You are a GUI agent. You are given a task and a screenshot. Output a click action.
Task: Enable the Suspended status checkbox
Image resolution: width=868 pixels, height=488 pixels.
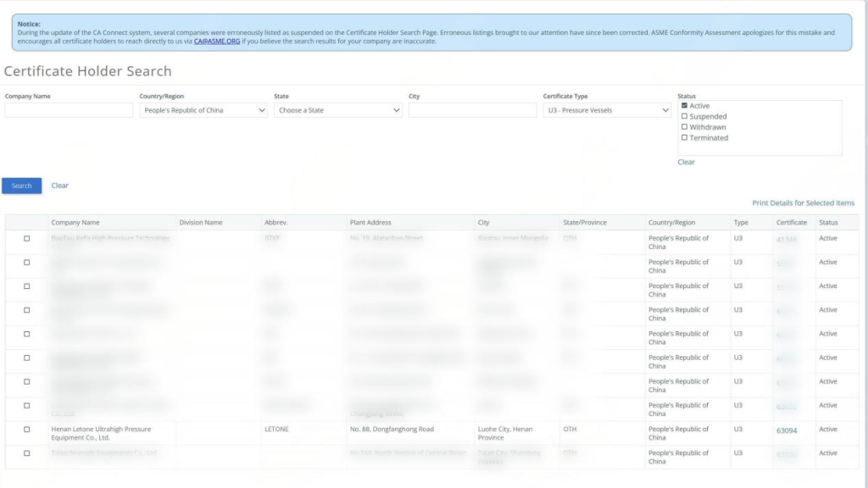click(x=685, y=117)
